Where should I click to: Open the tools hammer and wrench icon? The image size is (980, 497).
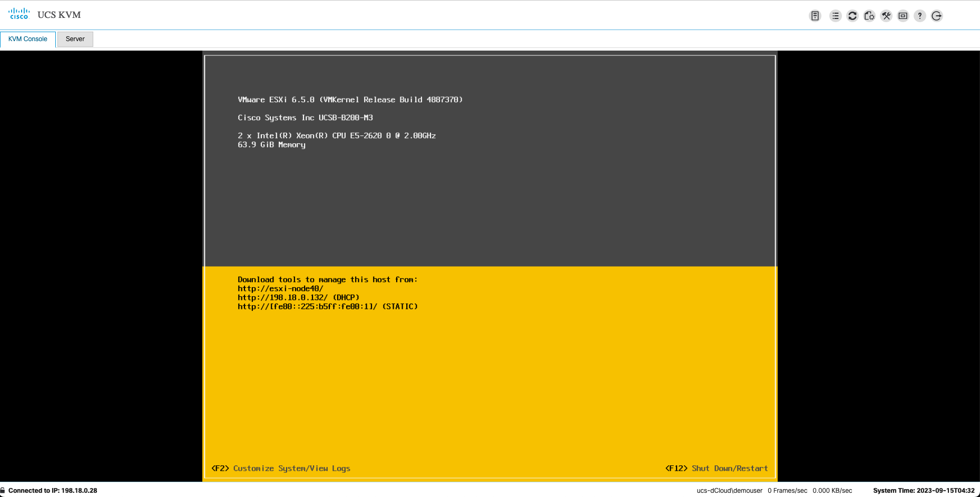coord(886,16)
